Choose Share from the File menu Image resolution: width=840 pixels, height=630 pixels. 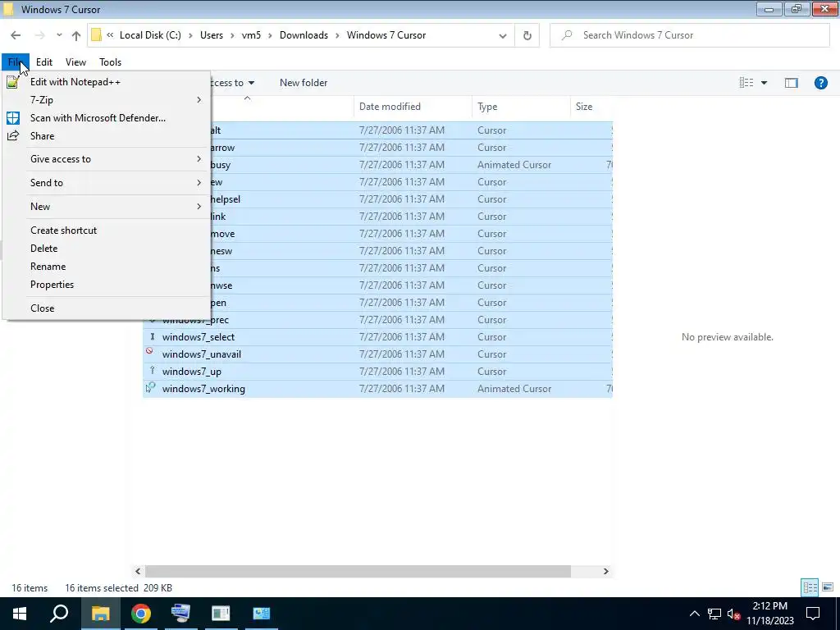click(106, 136)
